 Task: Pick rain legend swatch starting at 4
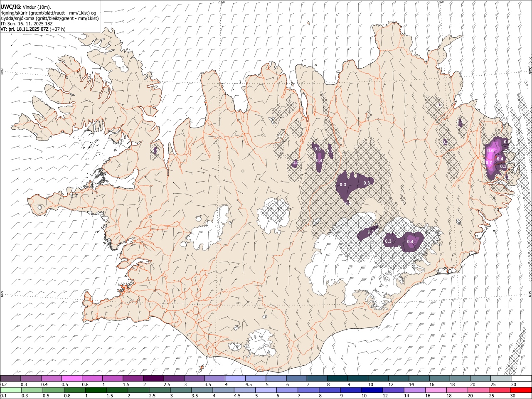pyautogui.click(x=223, y=390)
